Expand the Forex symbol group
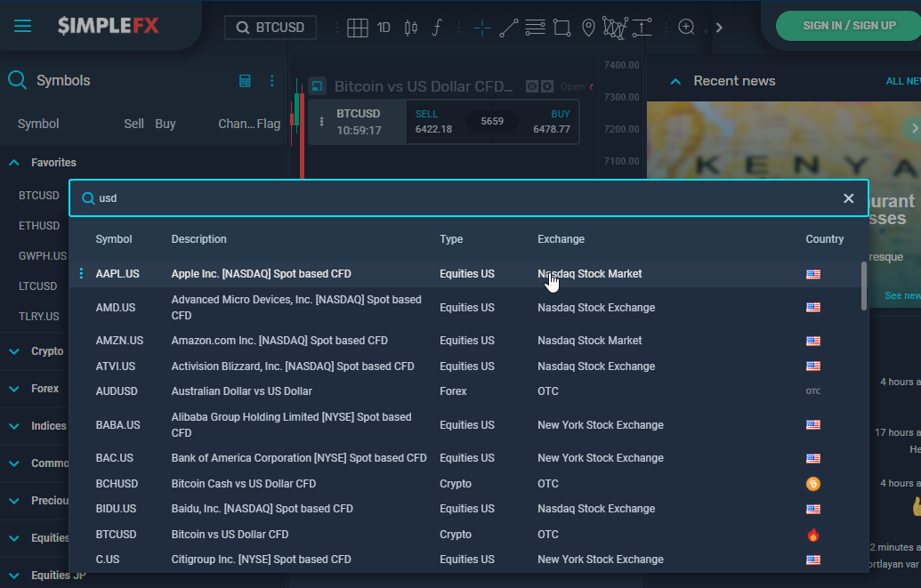Image resolution: width=921 pixels, height=588 pixels. [14, 389]
